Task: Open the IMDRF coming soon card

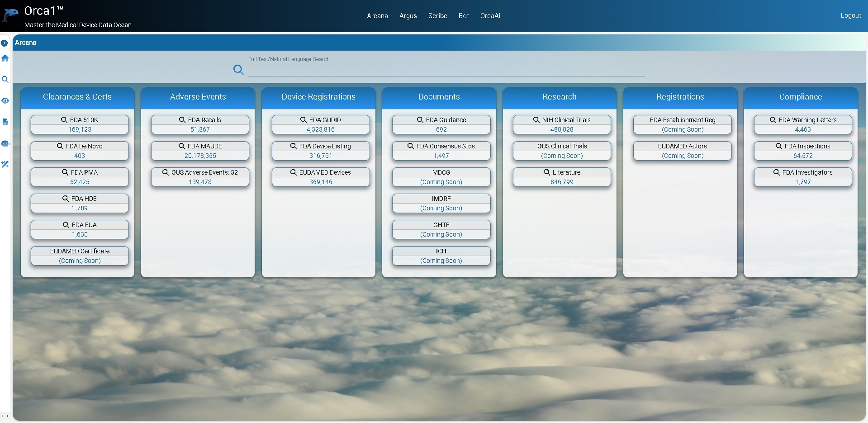Action: [441, 203]
